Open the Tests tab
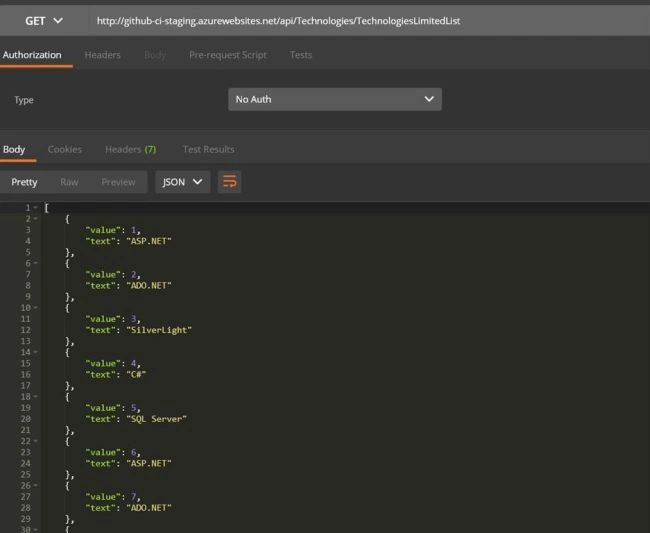The width and height of the screenshot is (650, 533). (x=301, y=55)
